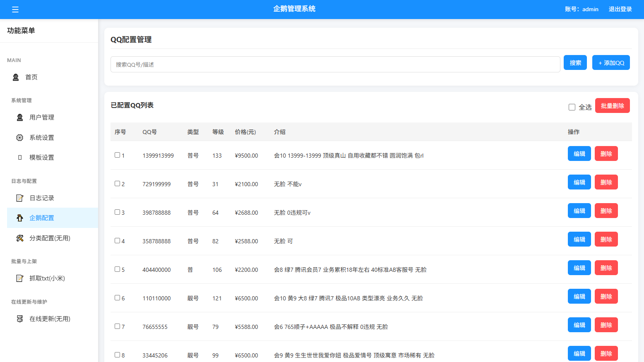Click the 日志记录 notepad icon
644x362 pixels.
click(20, 198)
